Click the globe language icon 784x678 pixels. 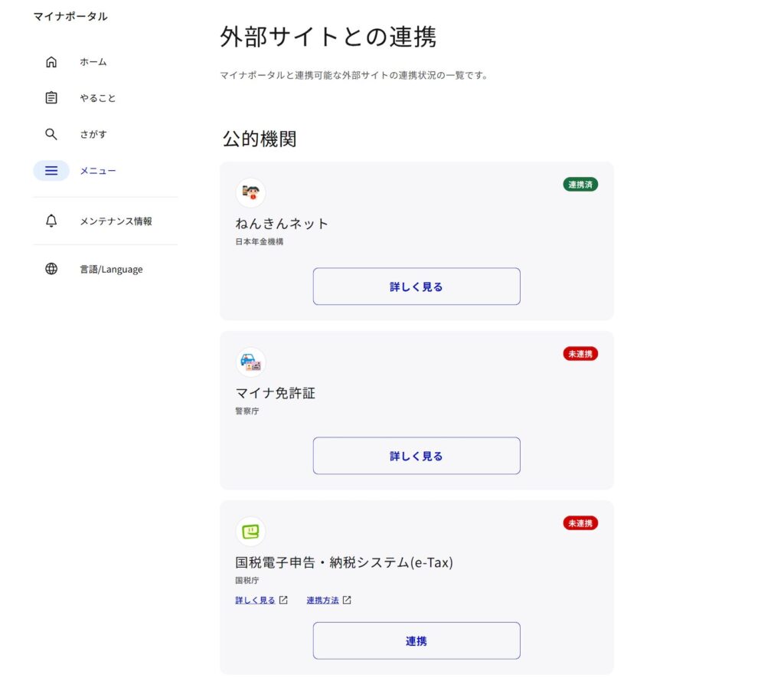coord(51,269)
